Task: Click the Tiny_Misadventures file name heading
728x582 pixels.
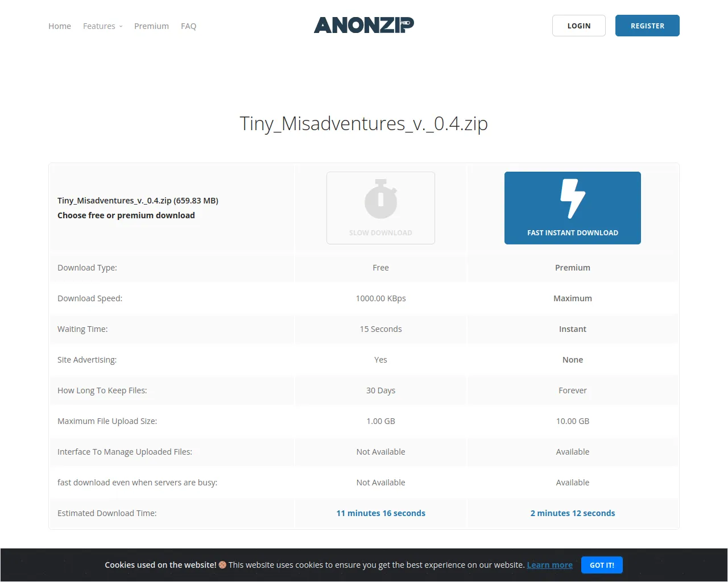Action: (363, 123)
